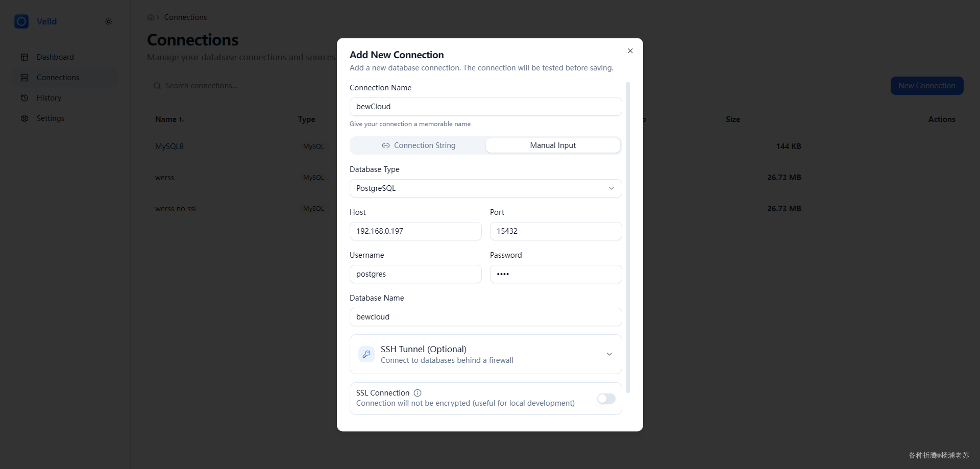The width and height of the screenshot is (980, 469).
Task: Click the 26.73 MB size of werss
Action: [784, 178]
